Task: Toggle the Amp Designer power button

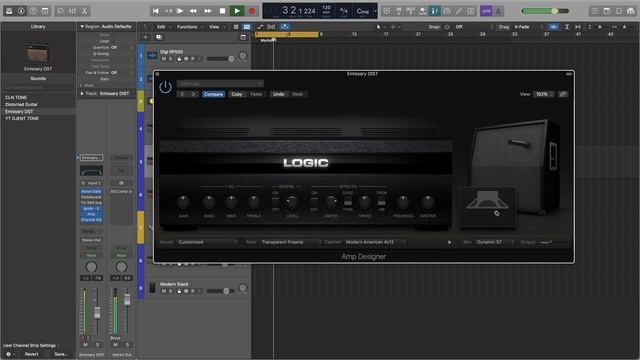Action: coord(165,87)
